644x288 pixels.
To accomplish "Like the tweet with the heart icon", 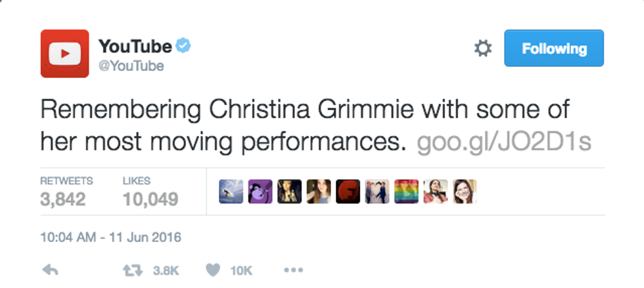I will [212, 270].
